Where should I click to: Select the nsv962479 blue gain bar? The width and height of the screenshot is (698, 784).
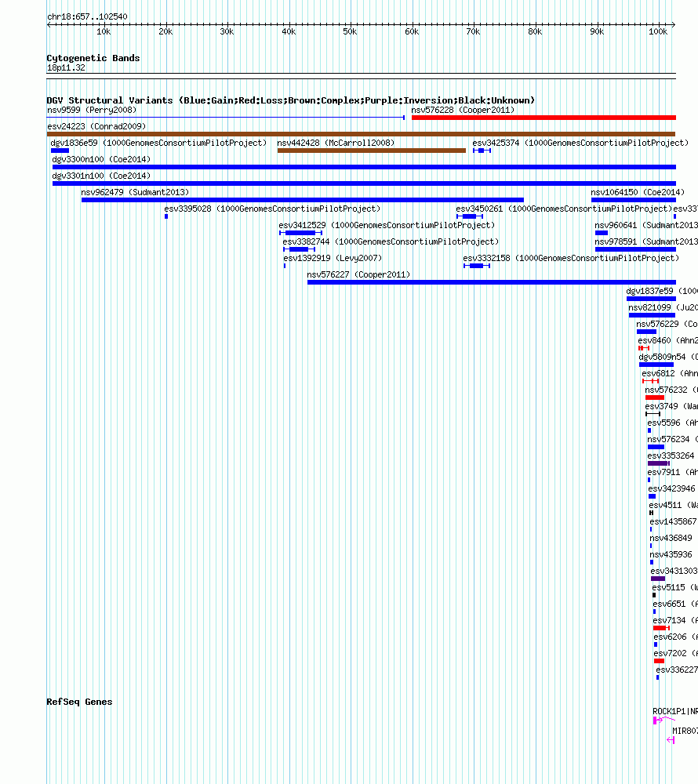click(303, 200)
